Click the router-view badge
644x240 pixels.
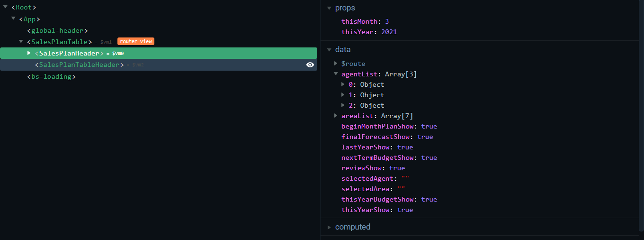pyautogui.click(x=136, y=42)
